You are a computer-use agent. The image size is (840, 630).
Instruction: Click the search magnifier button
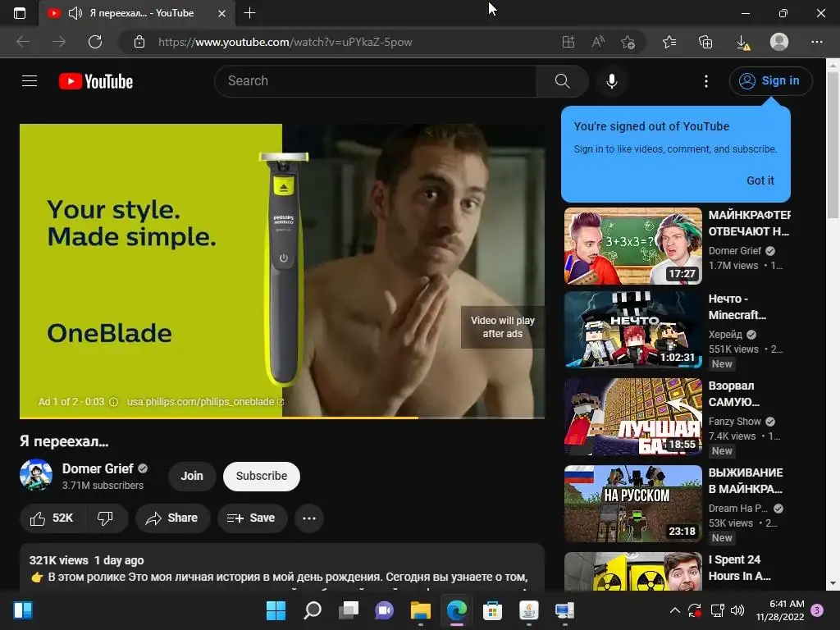coord(562,81)
